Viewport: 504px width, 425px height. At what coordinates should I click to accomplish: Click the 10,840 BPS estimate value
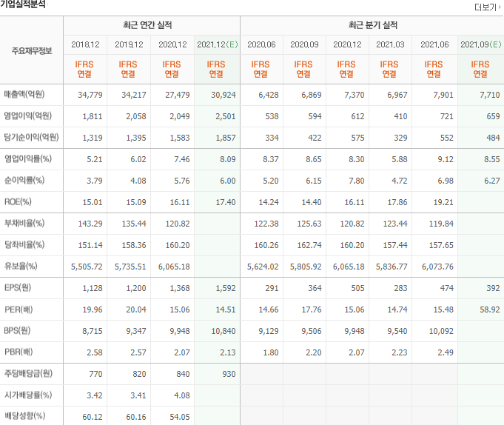point(224,331)
